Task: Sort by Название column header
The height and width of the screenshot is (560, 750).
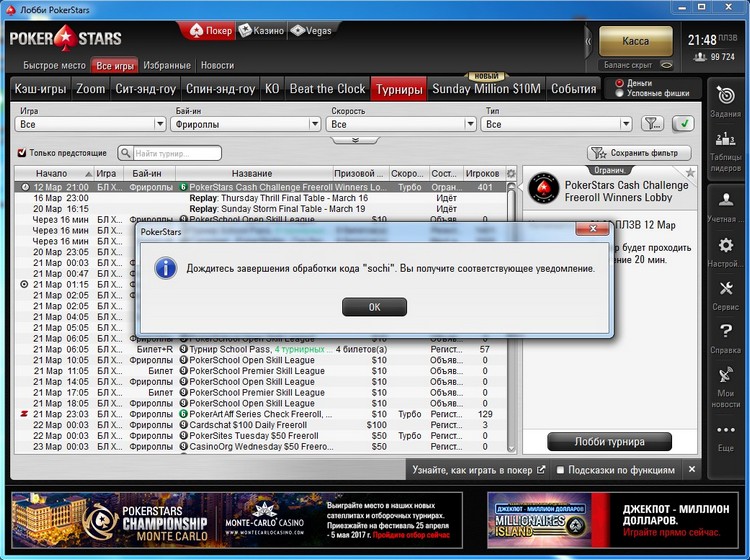Action: (x=254, y=174)
